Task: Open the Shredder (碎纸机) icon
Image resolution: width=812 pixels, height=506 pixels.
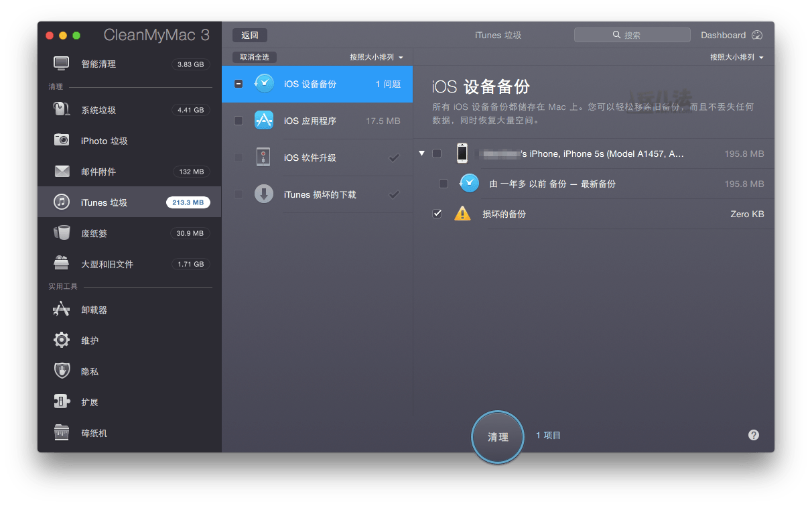Action: 62,432
